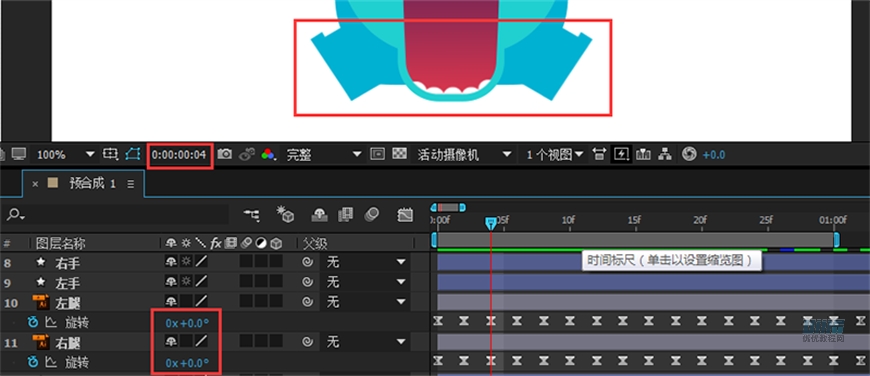Click the 0:00:00:04 timecode display
Viewport: 870px width, 376px height.
(179, 155)
